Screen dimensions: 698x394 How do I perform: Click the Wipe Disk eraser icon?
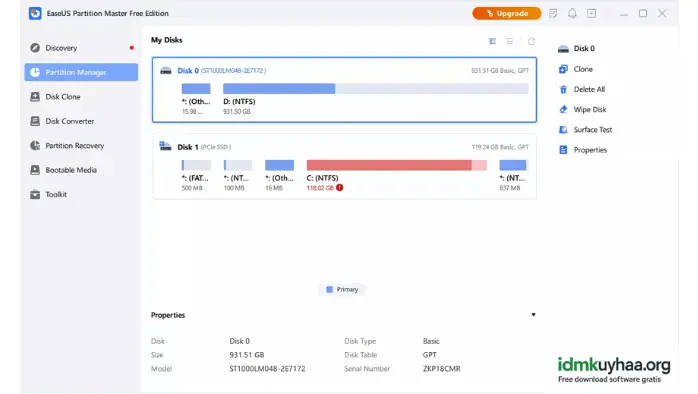point(564,110)
